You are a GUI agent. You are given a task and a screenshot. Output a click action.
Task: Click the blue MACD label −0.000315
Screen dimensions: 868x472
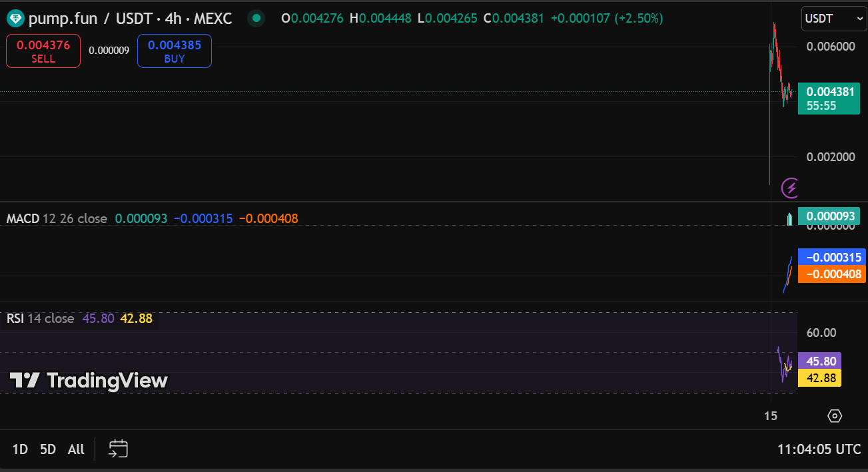coord(831,258)
